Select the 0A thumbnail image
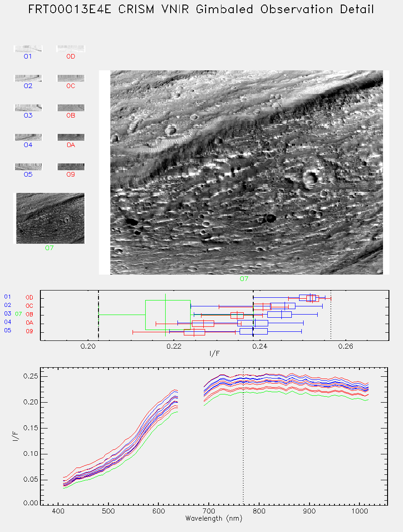The height and width of the screenshot is (532, 403). (70, 138)
